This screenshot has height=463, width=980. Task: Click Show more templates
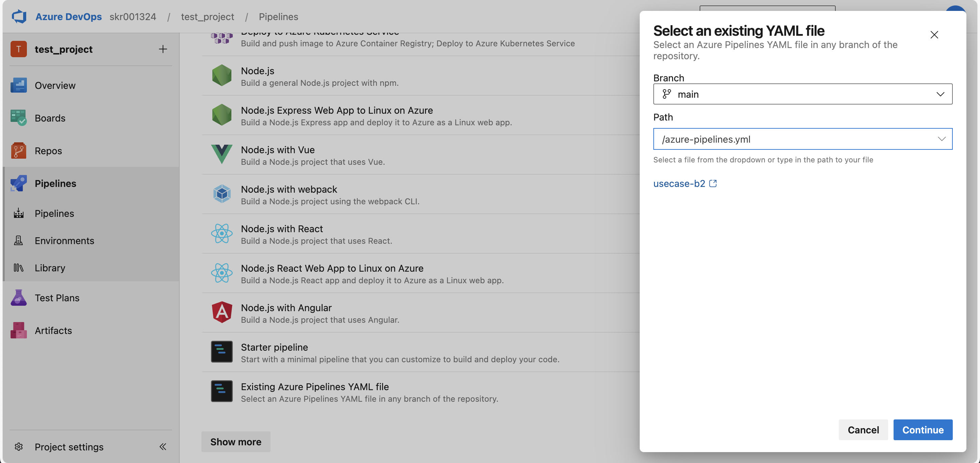coord(235,442)
